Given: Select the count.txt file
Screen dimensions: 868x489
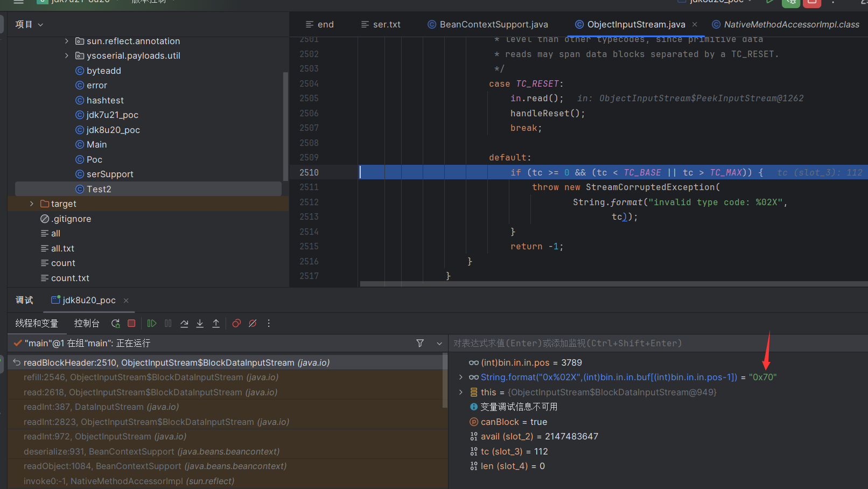Looking at the screenshot, I should click(x=70, y=278).
